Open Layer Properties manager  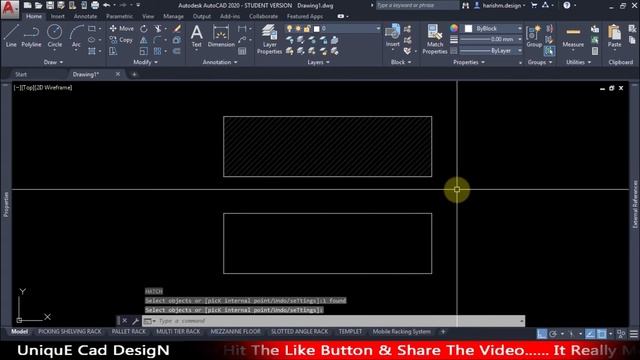pyautogui.click(x=269, y=39)
